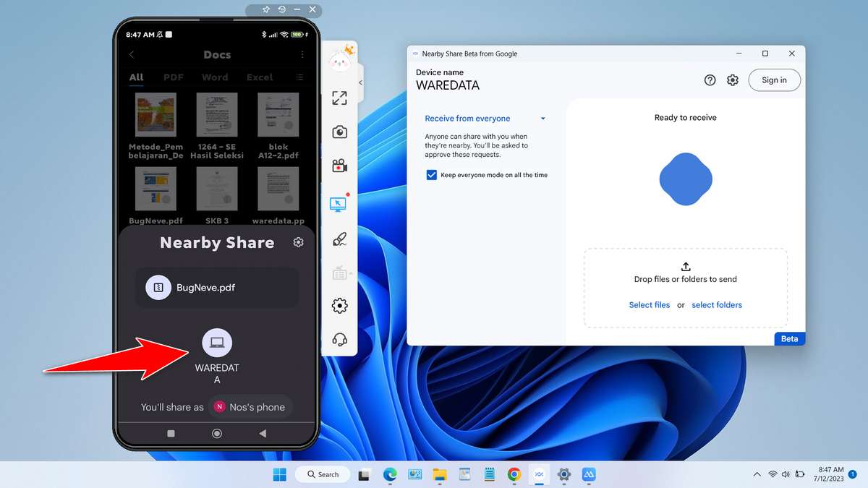Click the select folders link
868x488 pixels.
pyautogui.click(x=717, y=305)
